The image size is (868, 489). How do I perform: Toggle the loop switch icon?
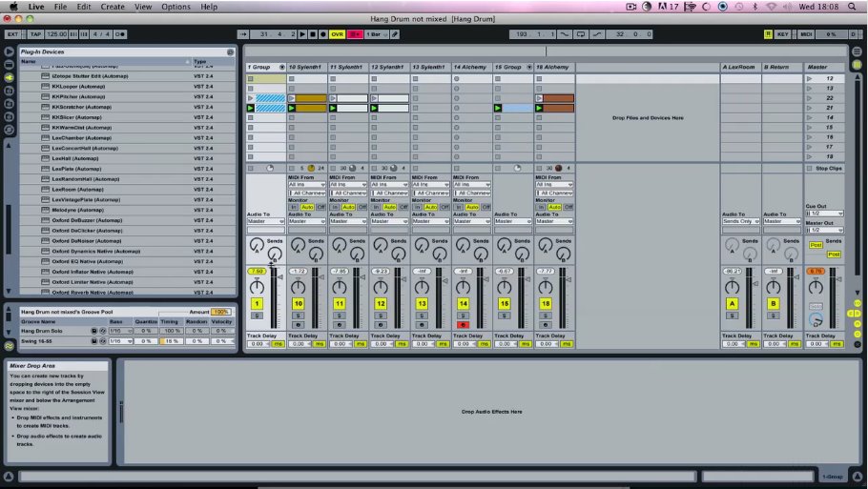click(581, 34)
